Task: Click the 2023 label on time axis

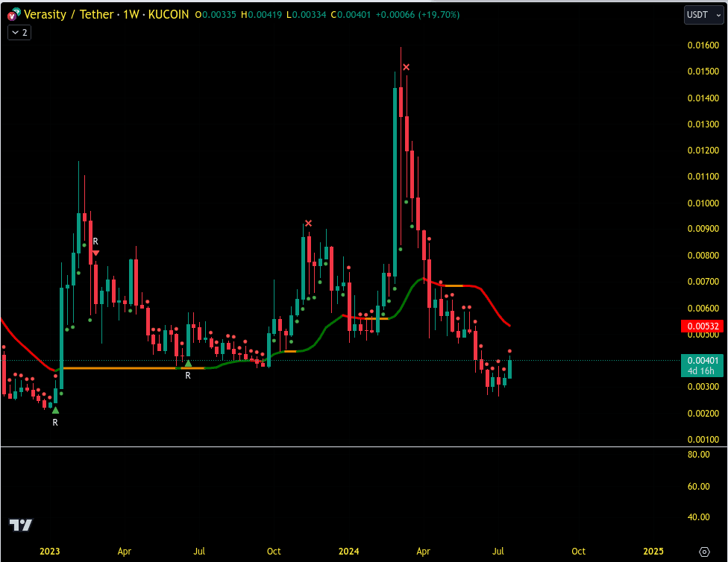Action: [50, 552]
